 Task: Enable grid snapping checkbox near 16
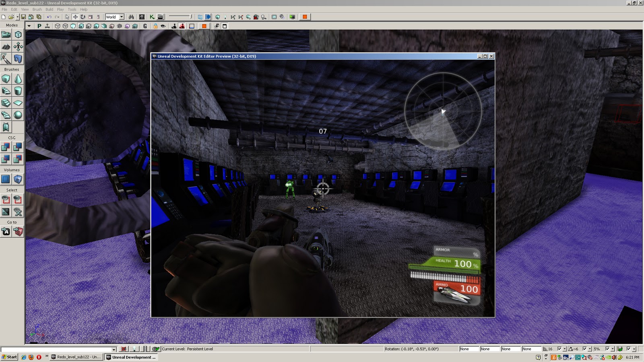pos(559,349)
